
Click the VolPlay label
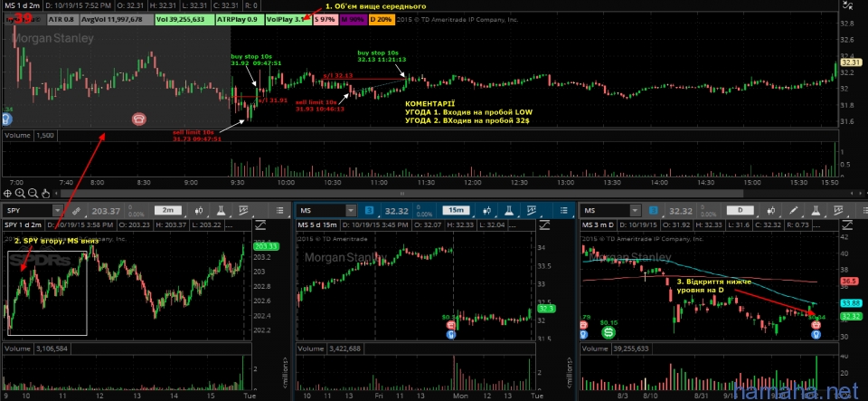[x=287, y=19]
